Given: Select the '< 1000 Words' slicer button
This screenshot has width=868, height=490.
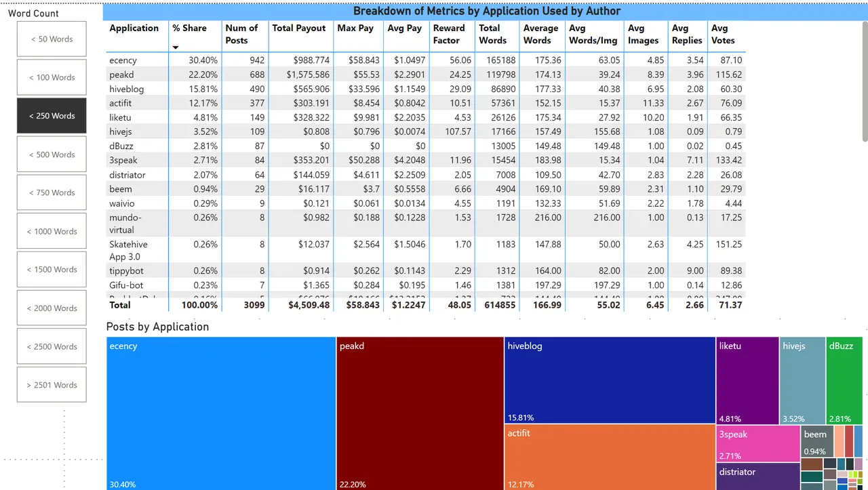Looking at the screenshot, I should [52, 231].
